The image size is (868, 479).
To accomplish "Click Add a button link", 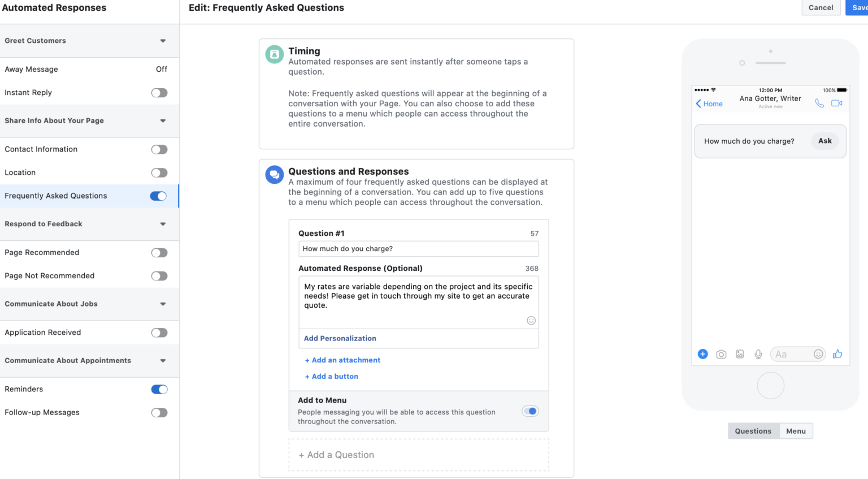I will click(x=332, y=377).
